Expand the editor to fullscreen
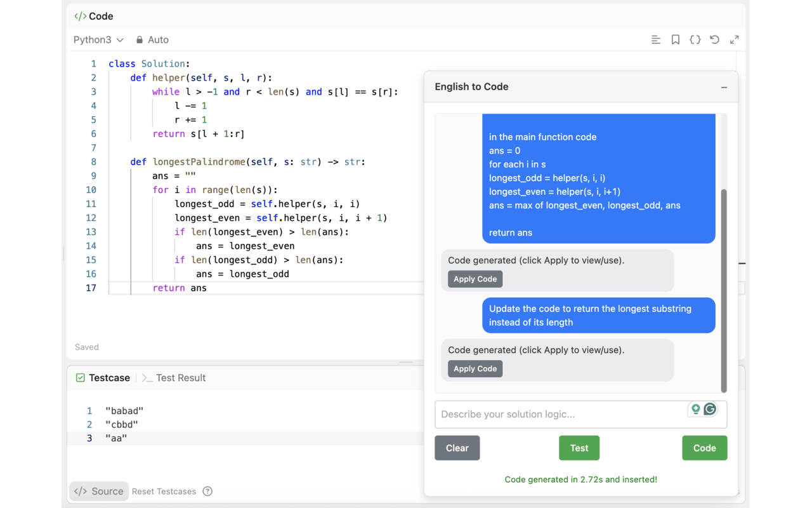The height and width of the screenshot is (508, 812). 735,40
